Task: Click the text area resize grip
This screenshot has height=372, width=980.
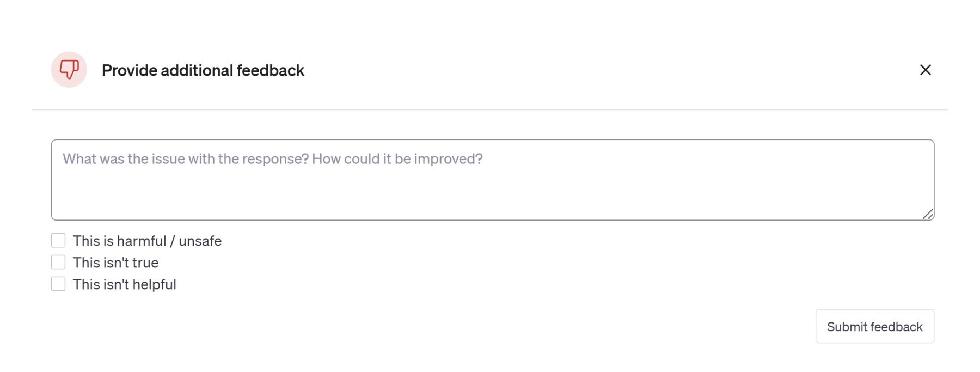Action: tap(928, 214)
